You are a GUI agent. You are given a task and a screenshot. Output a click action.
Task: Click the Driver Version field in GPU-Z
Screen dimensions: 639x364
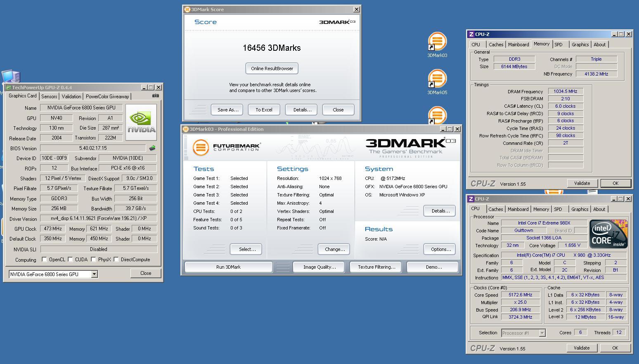pyautogui.click(x=99, y=218)
